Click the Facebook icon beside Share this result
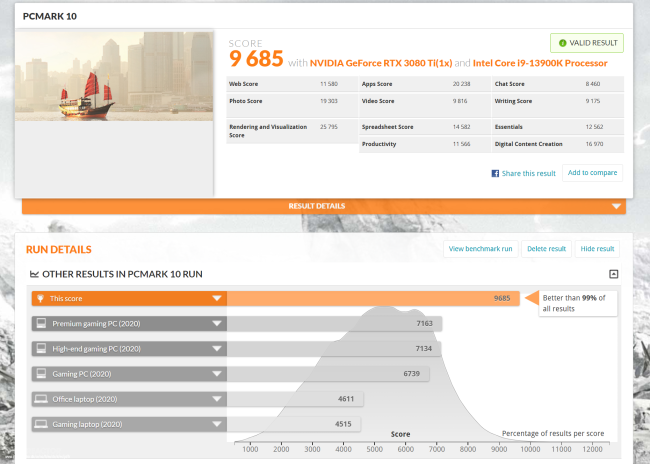650x464 pixels. point(495,173)
